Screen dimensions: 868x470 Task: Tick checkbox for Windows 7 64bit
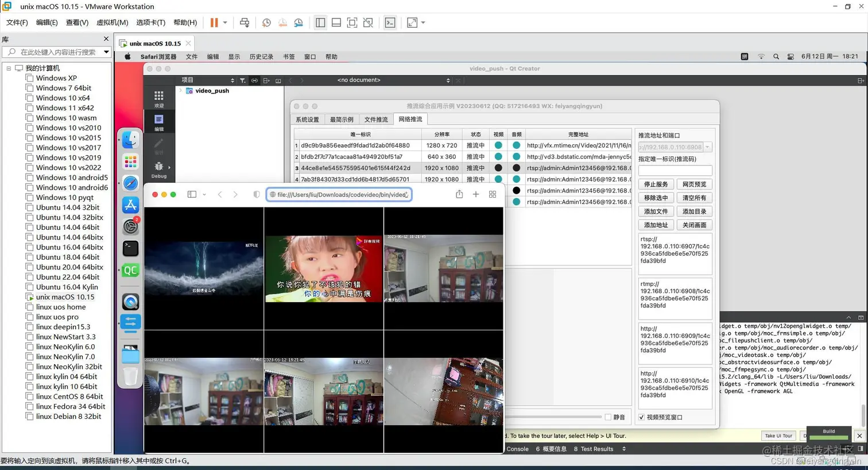coord(29,88)
